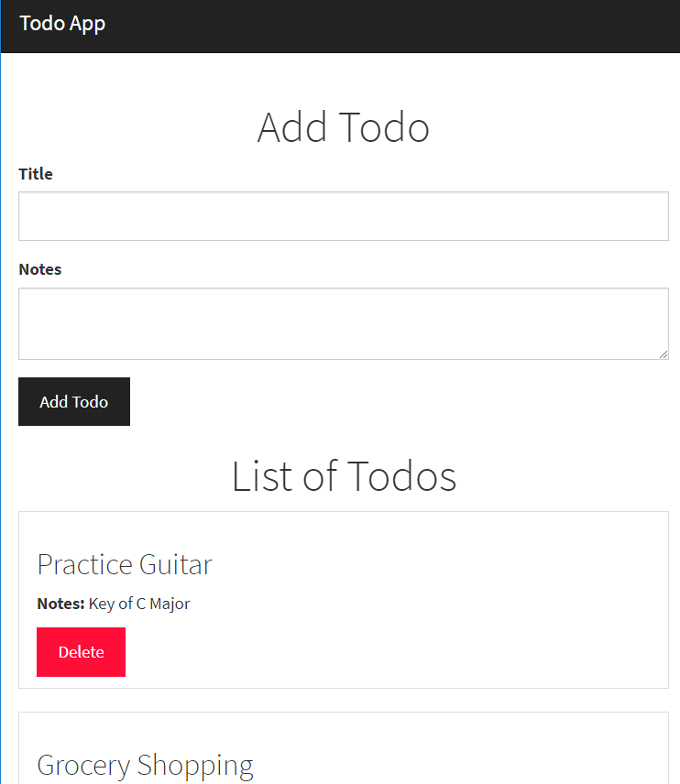
Task: Click empty space right of the red Delete button
Action: pos(395,652)
